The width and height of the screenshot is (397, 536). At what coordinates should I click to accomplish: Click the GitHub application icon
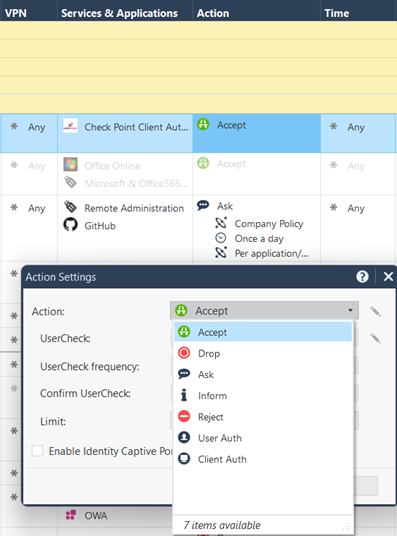[x=70, y=225]
